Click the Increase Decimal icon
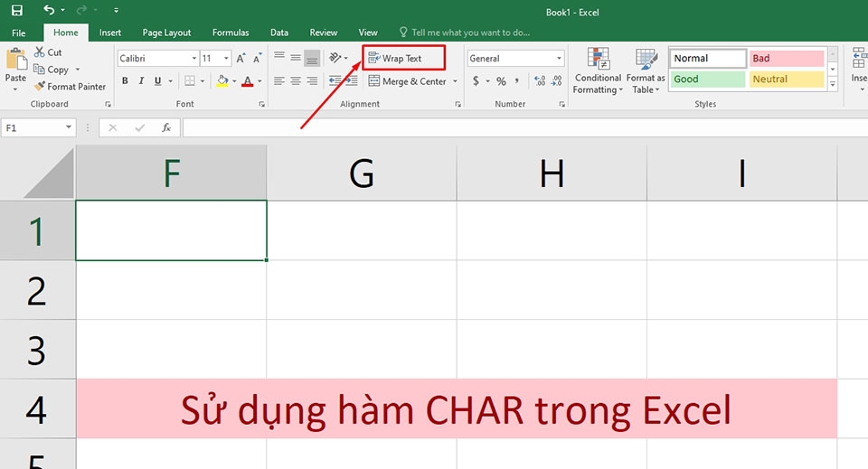The height and width of the screenshot is (469, 868). pyautogui.click(x=540, y=81)
